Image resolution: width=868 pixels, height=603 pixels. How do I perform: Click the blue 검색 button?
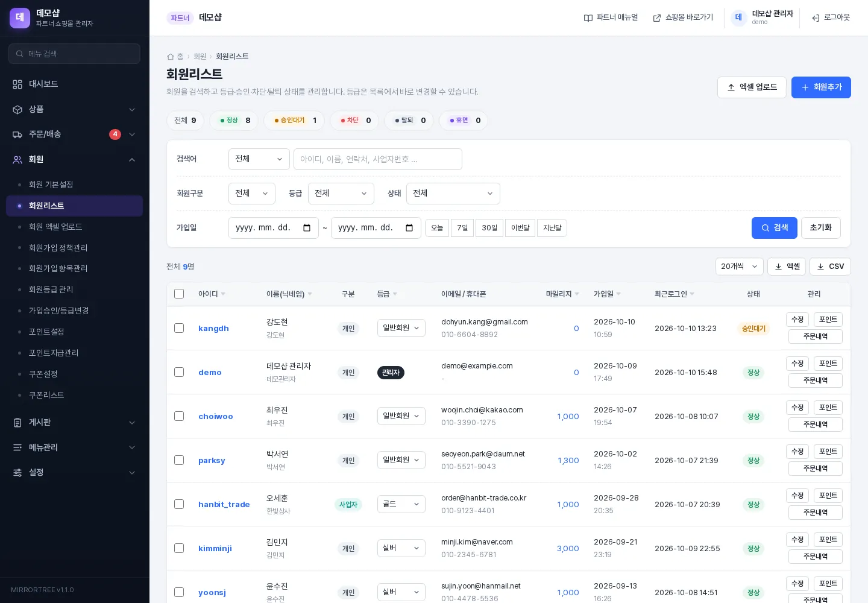click(x=775, y=228)
